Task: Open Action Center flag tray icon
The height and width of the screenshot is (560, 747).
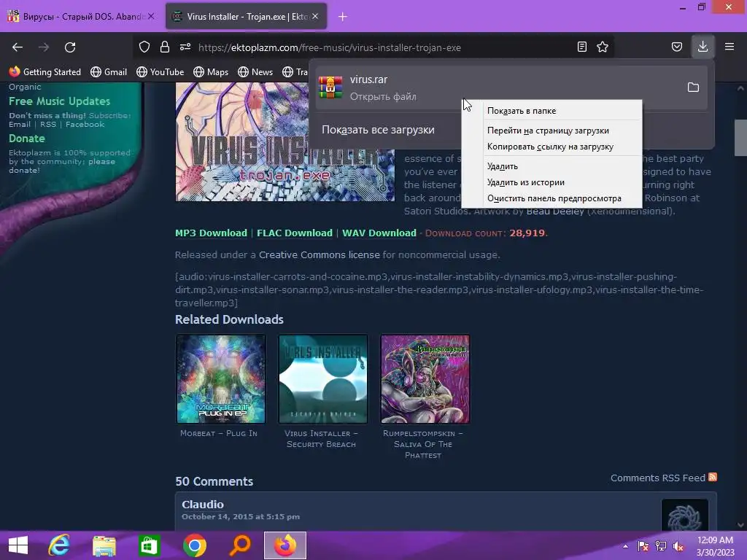Action: tap(643, 545)
